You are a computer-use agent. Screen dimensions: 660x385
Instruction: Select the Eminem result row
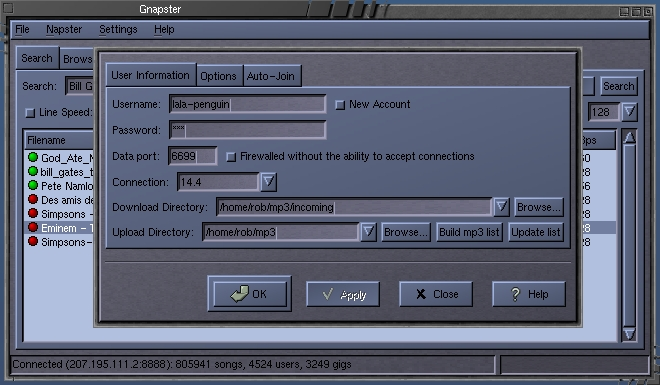[x=59, y=228]
